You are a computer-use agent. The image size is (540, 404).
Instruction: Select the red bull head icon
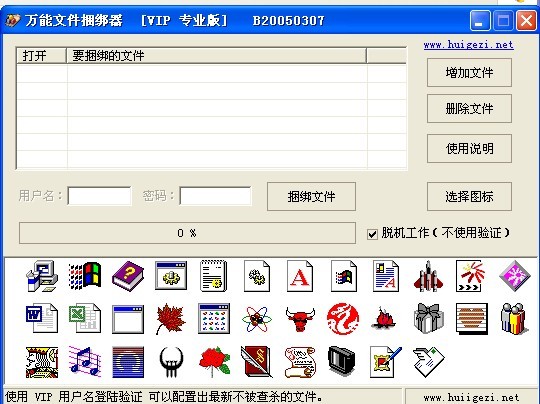300,319
